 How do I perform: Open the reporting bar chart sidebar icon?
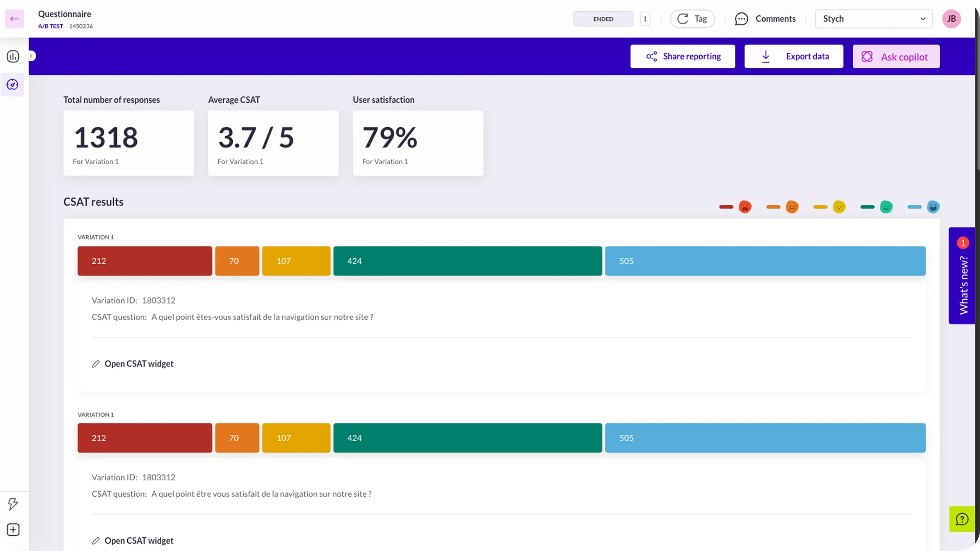pos(13,57)
